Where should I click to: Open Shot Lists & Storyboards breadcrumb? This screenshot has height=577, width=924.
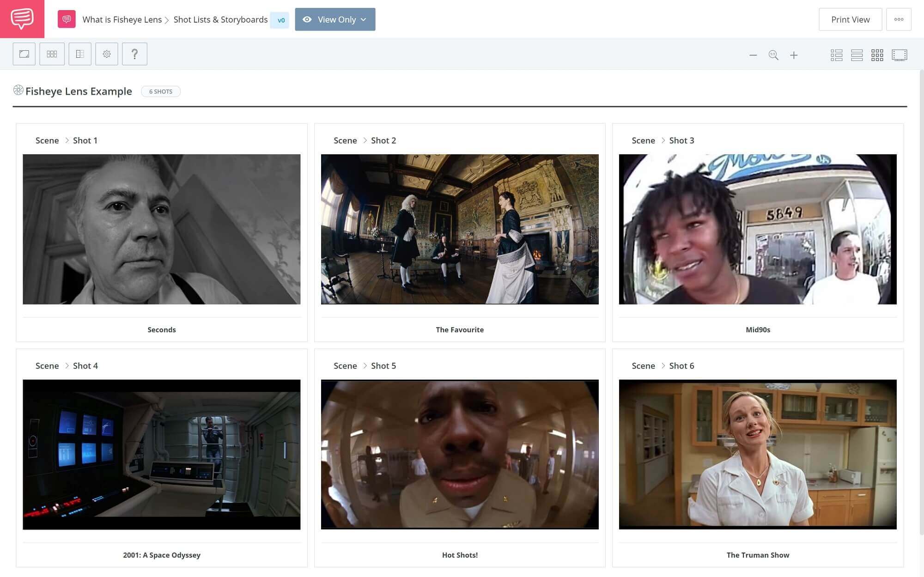[220, 19]
